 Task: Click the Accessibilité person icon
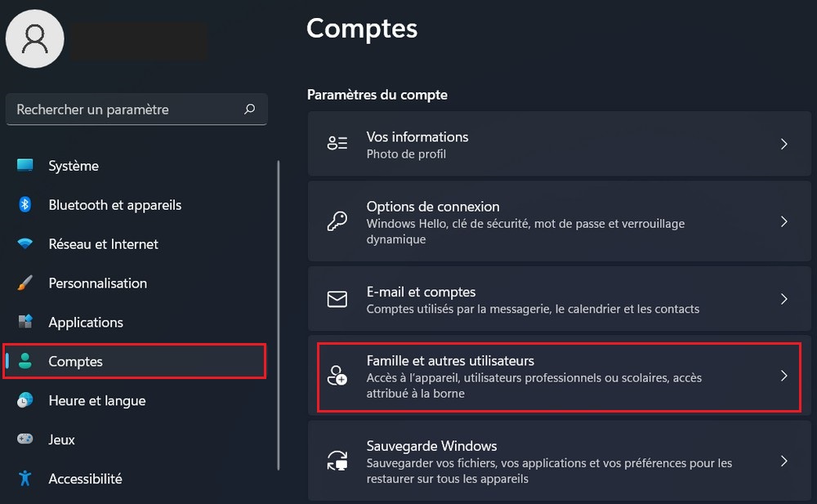coord(25,479)
